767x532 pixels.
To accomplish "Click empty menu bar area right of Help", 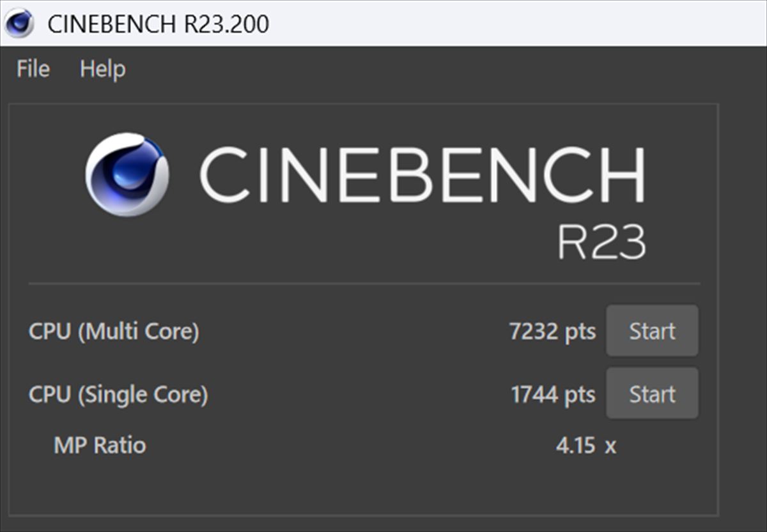I will coord(415,69).
